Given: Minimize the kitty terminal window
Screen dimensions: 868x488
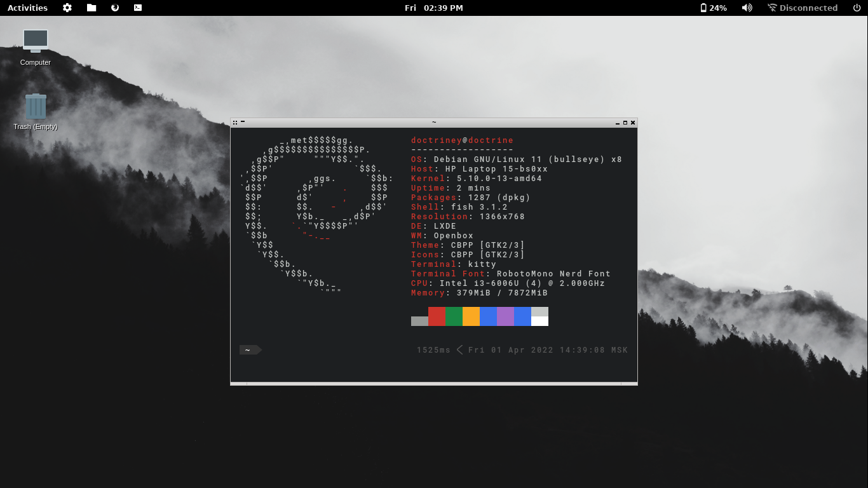Looking at the screenshot, I should tap(618, 123).
